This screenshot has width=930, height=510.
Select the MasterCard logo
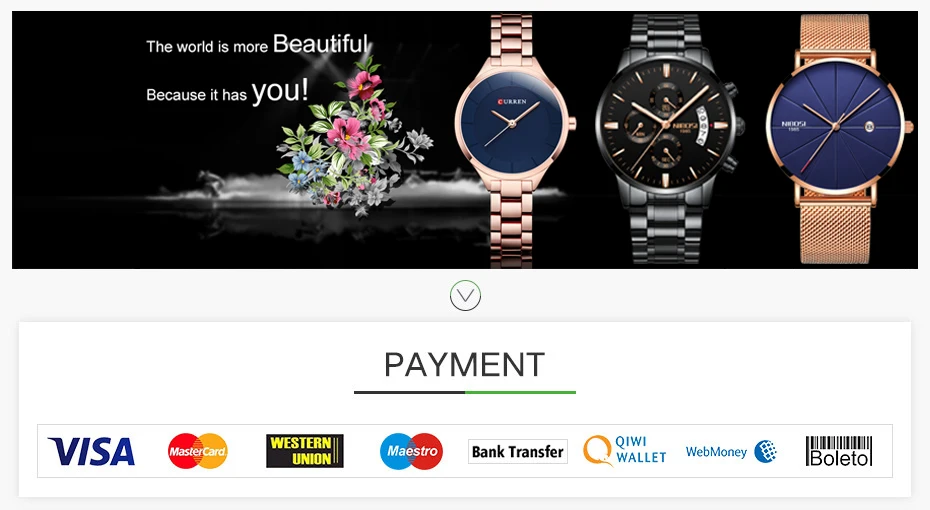pyautogui.click(x=198, y=451)
